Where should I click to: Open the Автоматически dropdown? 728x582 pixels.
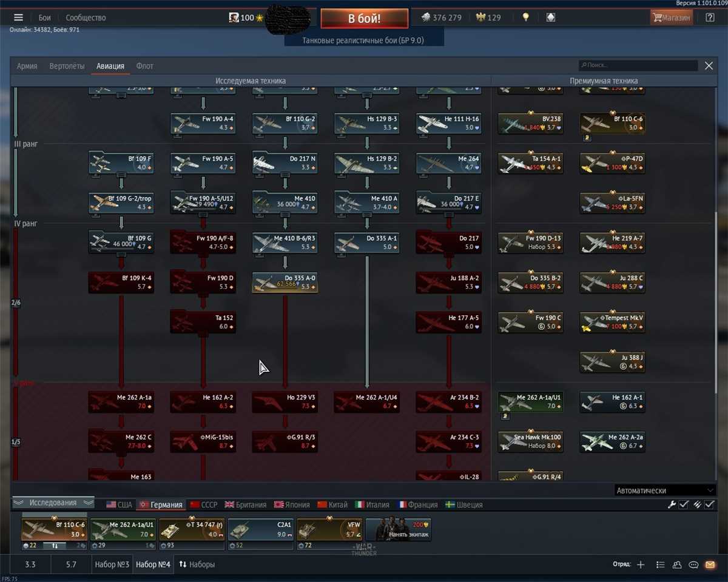point(665,490)
